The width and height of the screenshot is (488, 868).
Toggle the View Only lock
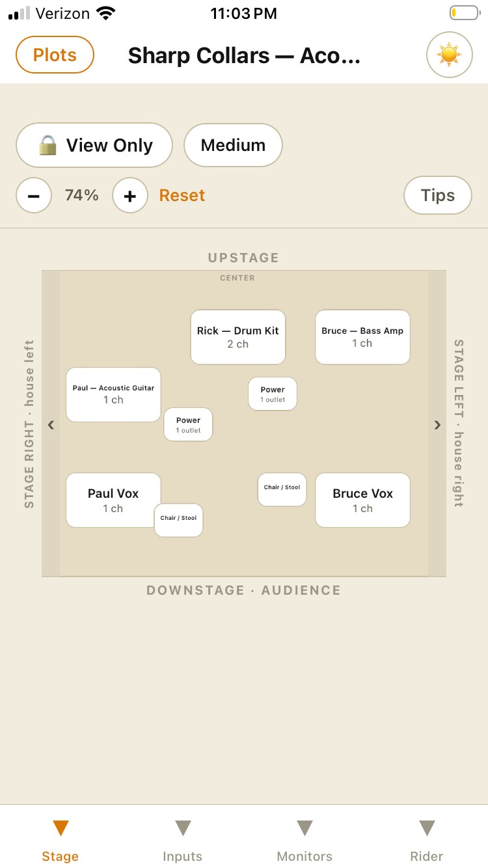[94, 145]
